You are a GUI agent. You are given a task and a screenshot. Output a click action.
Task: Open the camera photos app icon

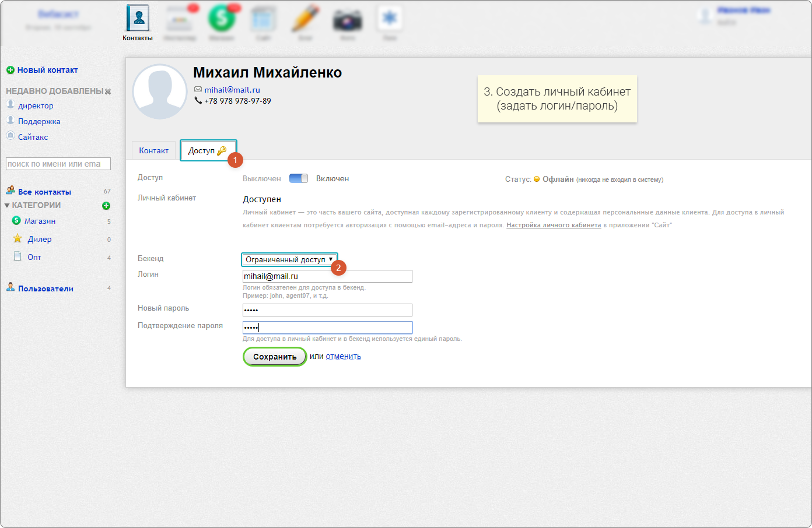point(348,20)
